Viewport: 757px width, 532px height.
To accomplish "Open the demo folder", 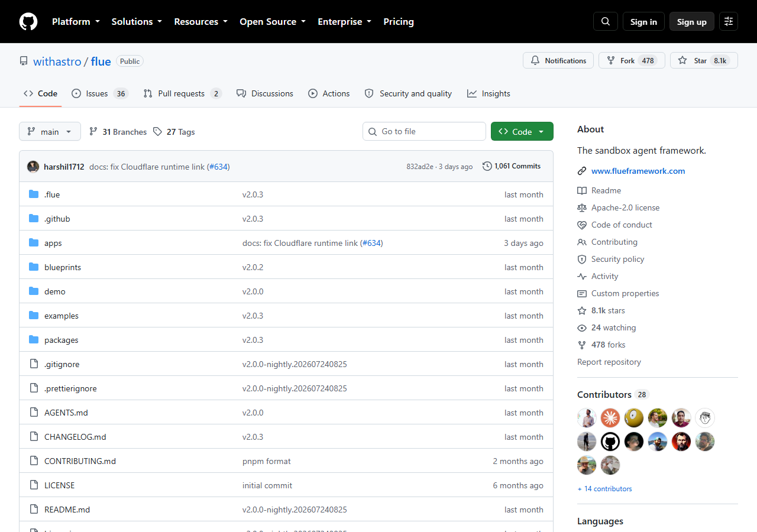I will click(x=55, y=291).
